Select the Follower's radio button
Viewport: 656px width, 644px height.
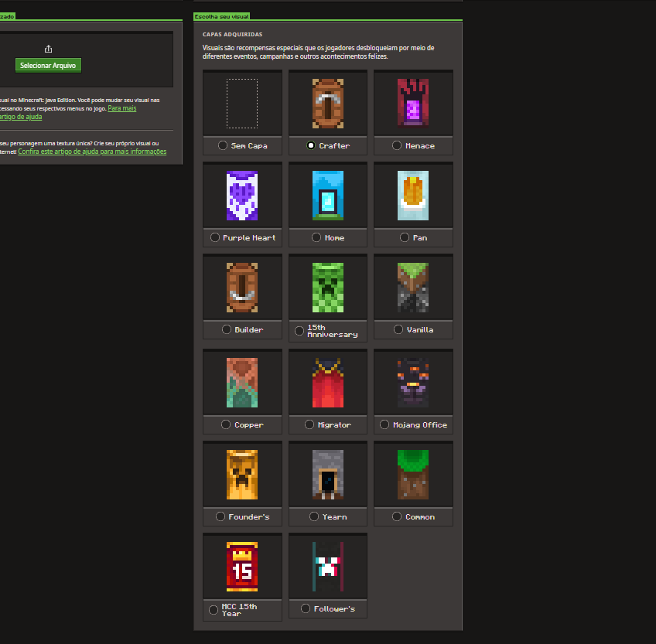(x=306, y=608)
